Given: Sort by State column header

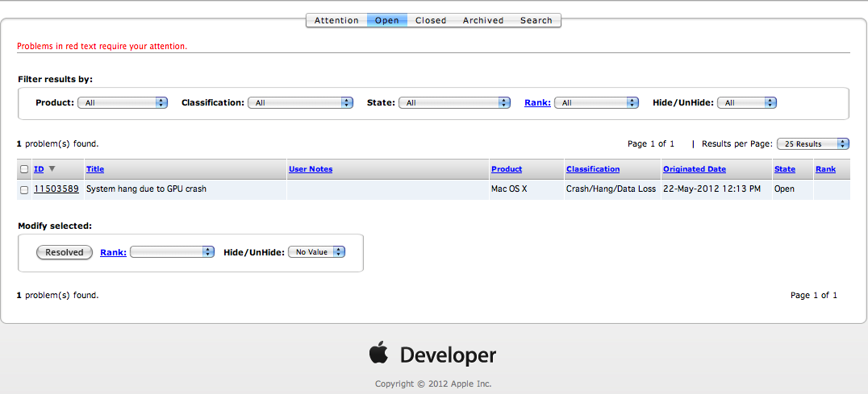Looking at the screenshot, I should (x=784, y=169).
